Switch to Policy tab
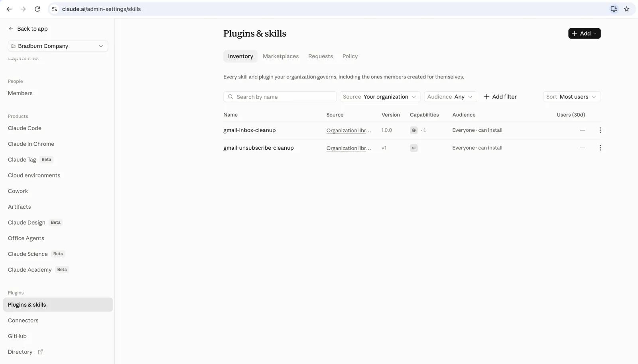Screen dimensions: 638x364 tap(350, 56)
